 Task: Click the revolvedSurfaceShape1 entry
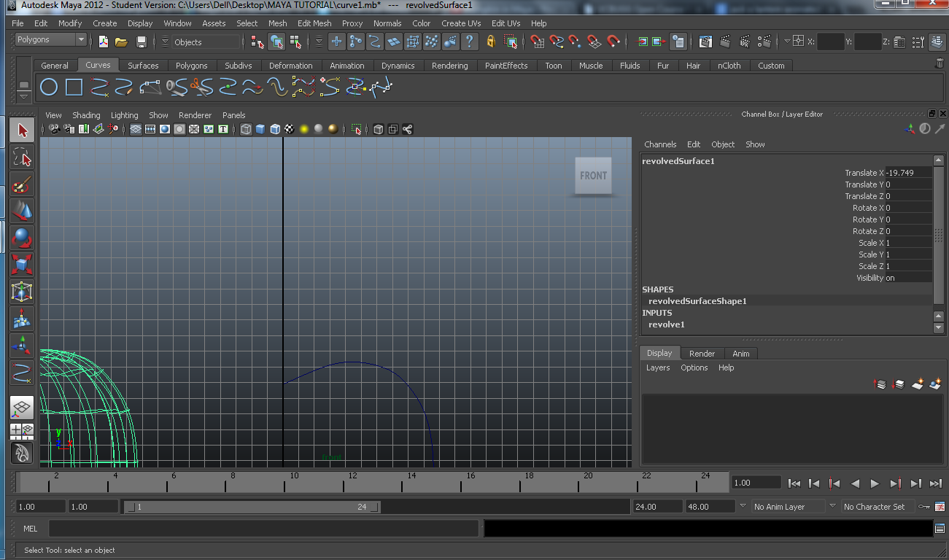point(697,301)
